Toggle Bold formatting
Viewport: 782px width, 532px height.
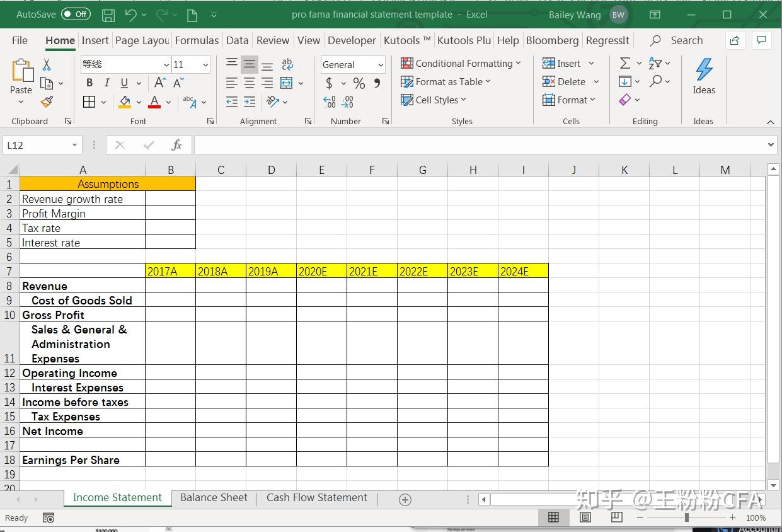coord(89,83)
